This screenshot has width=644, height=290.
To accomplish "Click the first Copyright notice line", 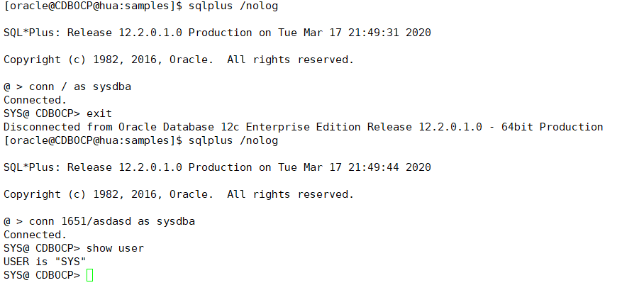I will point(179,60).
